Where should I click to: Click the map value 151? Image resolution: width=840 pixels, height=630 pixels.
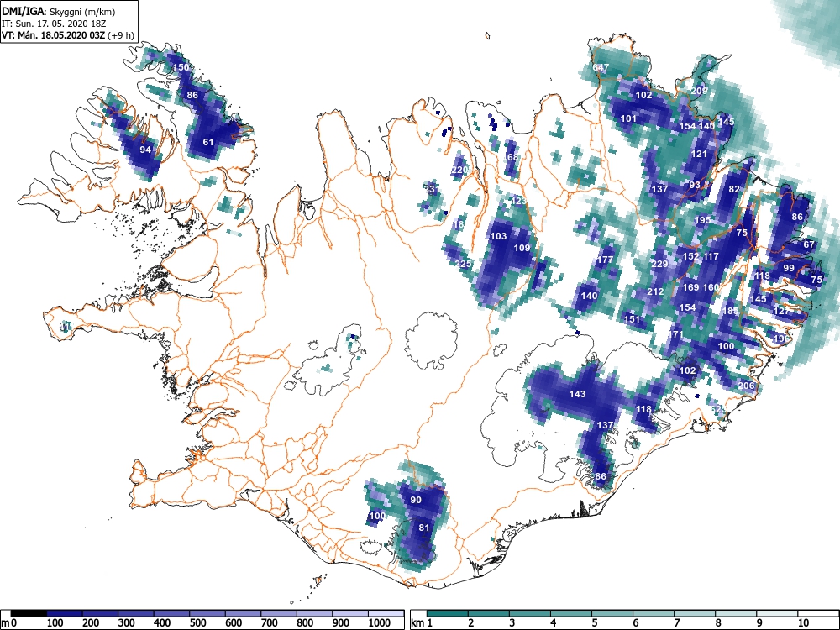coord(633,318)
